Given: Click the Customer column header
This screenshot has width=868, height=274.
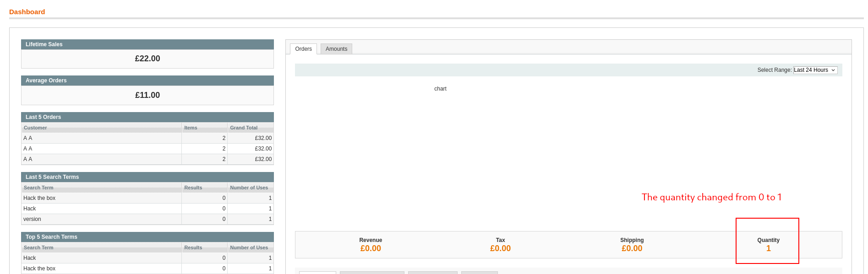Looking at the screenshot, I should coord(35,128).
